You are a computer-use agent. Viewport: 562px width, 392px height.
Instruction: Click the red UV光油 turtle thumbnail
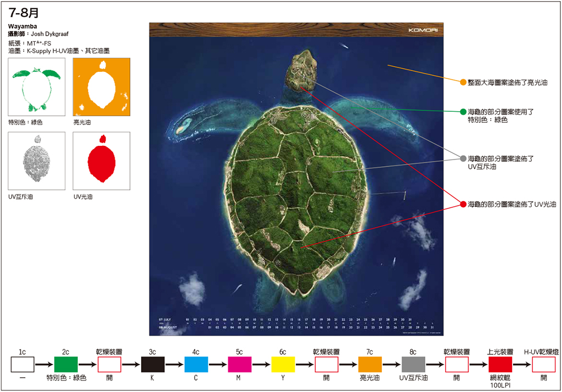click(x=102, y=161)
